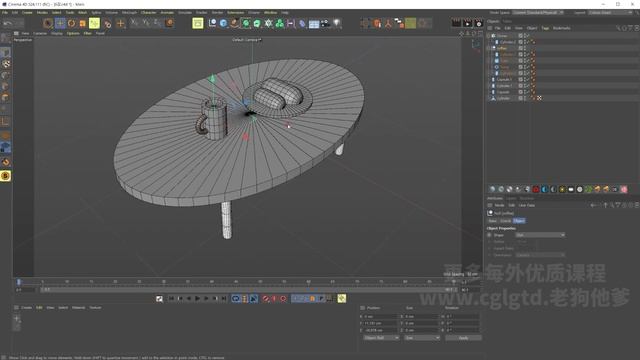
Task: Activate the Rotate tool
Action: pos(71,23)
